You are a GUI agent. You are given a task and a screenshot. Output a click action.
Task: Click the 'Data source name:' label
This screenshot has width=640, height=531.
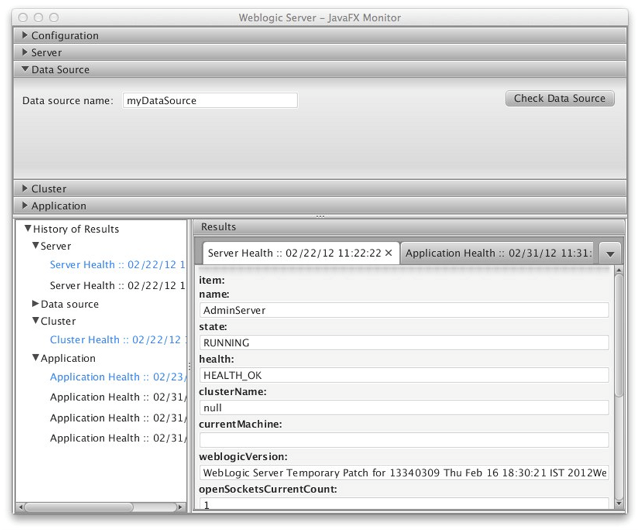click(68, 100)
